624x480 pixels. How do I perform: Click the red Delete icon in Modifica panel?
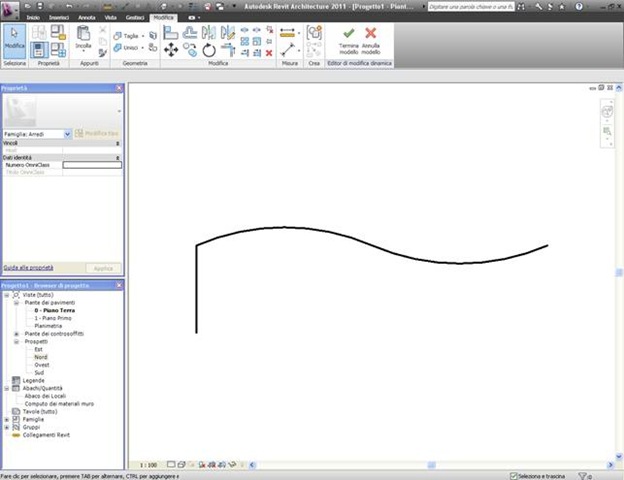coord(268,52)
